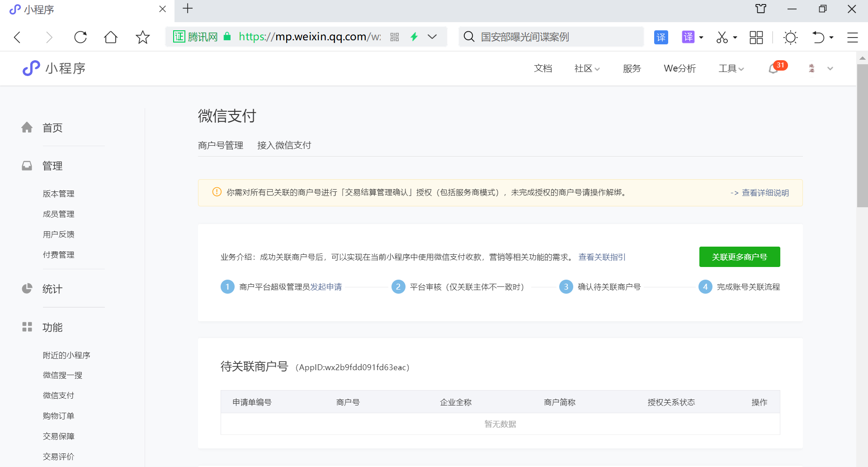This screenshot has height=467, width=868.
Task: Go back to the previous page
Action: click(x=18, y=37)
